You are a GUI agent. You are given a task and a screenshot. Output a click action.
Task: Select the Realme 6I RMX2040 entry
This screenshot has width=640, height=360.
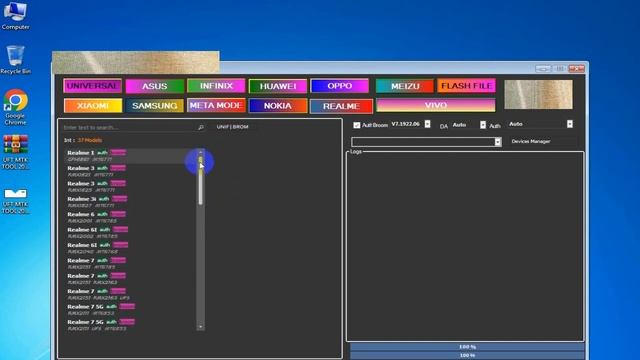130,248
